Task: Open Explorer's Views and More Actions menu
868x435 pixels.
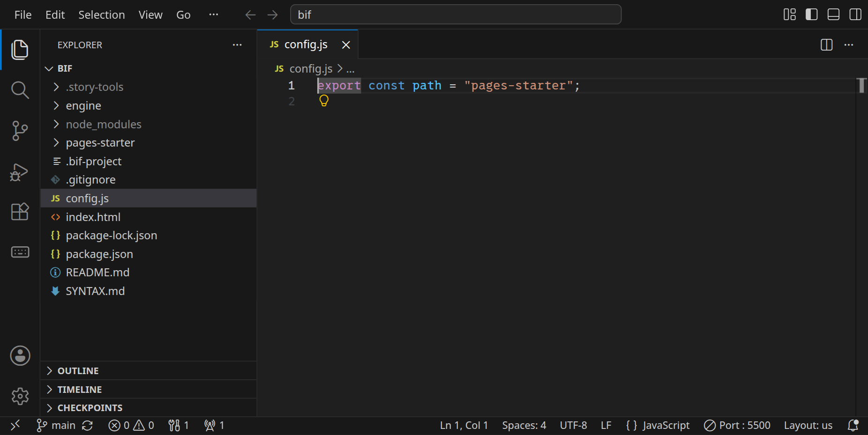Action: point(237,45)
